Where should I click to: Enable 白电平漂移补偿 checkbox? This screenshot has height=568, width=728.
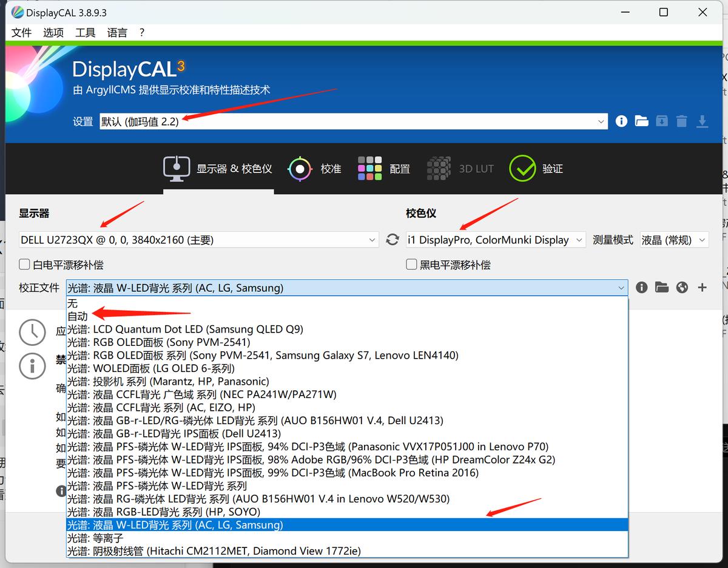[x=25, y=265]
